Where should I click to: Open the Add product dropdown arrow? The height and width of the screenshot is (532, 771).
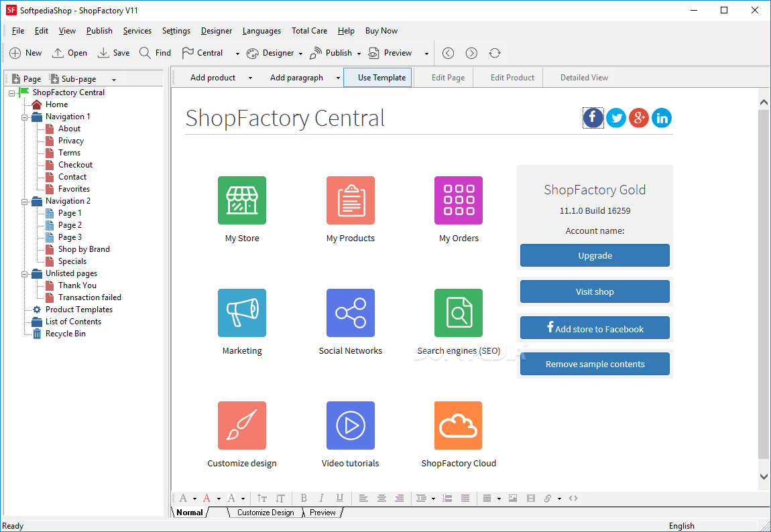(250, 78)
